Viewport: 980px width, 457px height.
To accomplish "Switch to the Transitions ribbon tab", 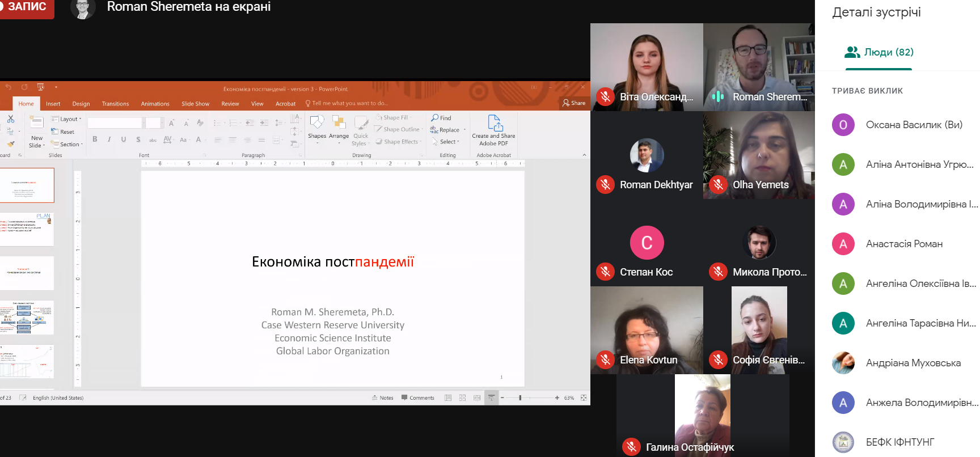I will (x=115, y=104).
